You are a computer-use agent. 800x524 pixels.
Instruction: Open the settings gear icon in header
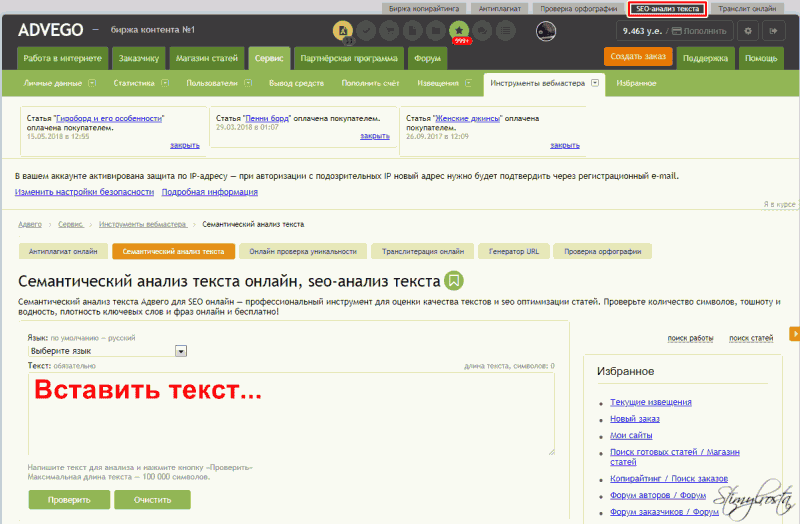tap(748, 31)
